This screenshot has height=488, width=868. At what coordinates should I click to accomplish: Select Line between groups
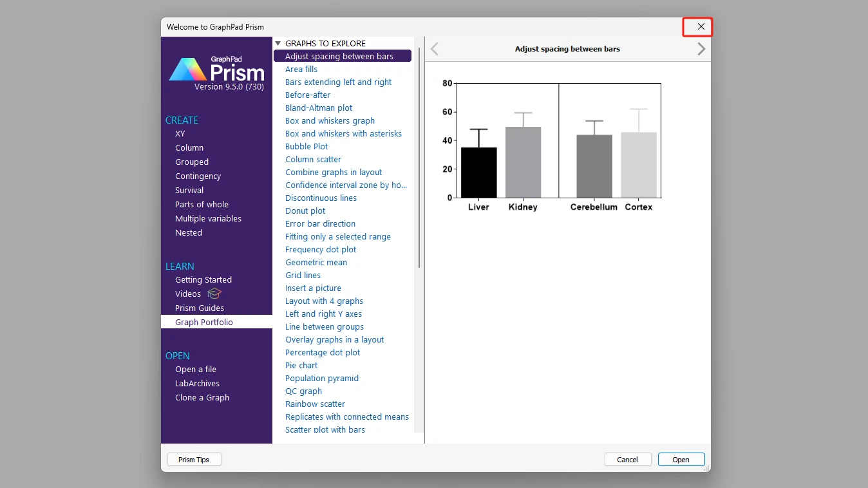[325, 326]
